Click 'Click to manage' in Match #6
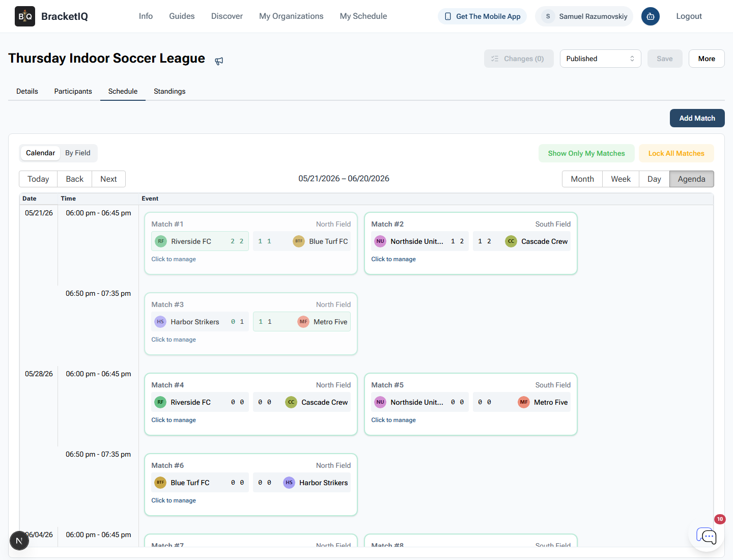Screen dimensions: 733x560 coord(174,500)
